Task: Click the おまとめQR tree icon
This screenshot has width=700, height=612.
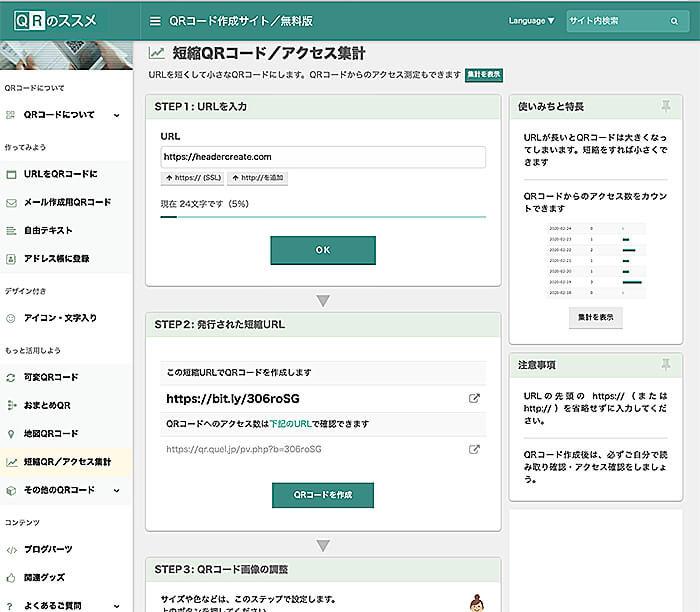Action: tap(11, 405)
